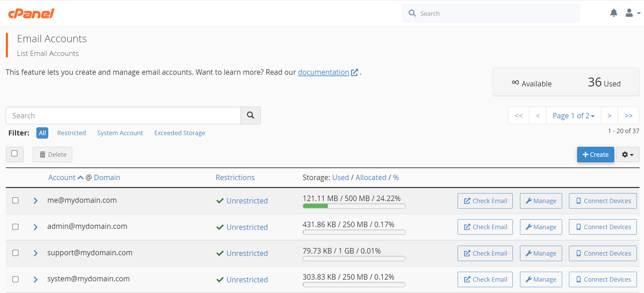Tick the checkbox for me@mydomain.com

tap(15, 200)
